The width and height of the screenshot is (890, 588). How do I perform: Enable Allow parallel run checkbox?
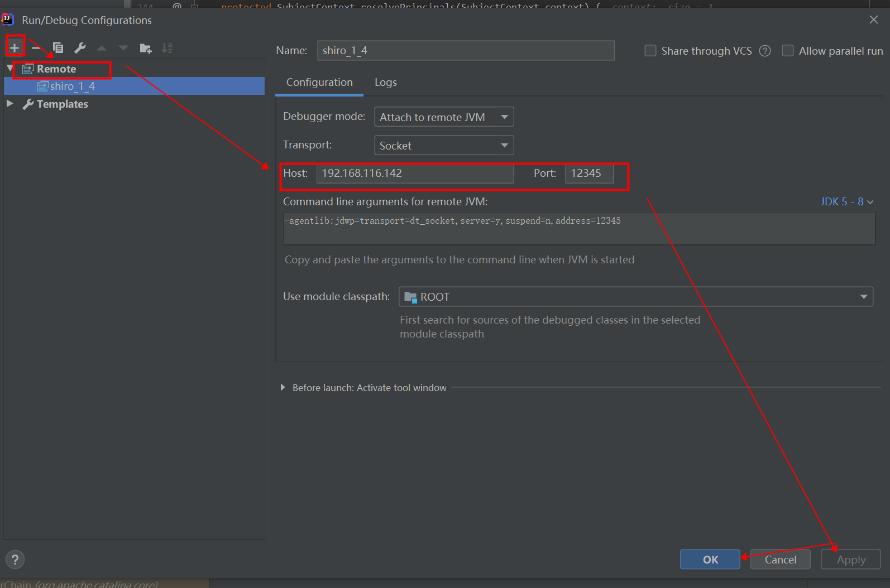pyautogui.click(x=788, y=51)
